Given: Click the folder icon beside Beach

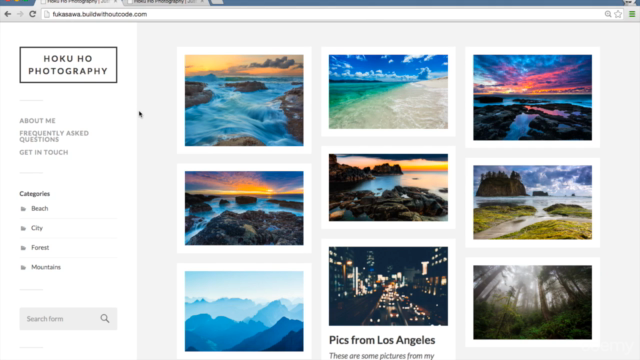Looking at the screenshot, I should [x=23, y=209].
